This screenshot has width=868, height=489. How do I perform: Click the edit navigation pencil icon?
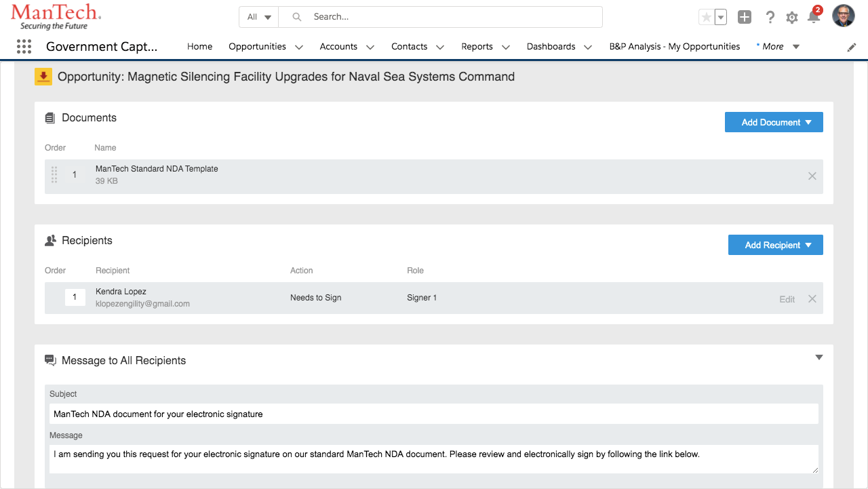(852, 47)
